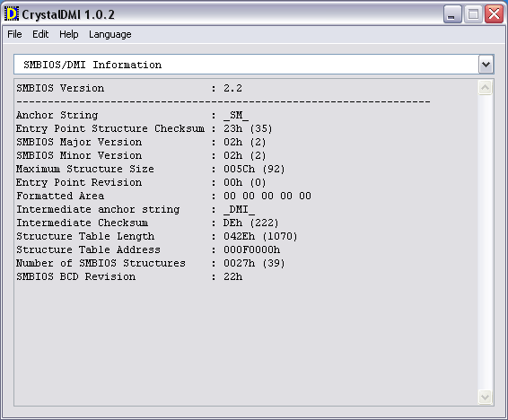Screen dimensions: 508x420
Task: Click the CrystalDMI 1.0.2 title bar text
Action: [x=68, y=14]
